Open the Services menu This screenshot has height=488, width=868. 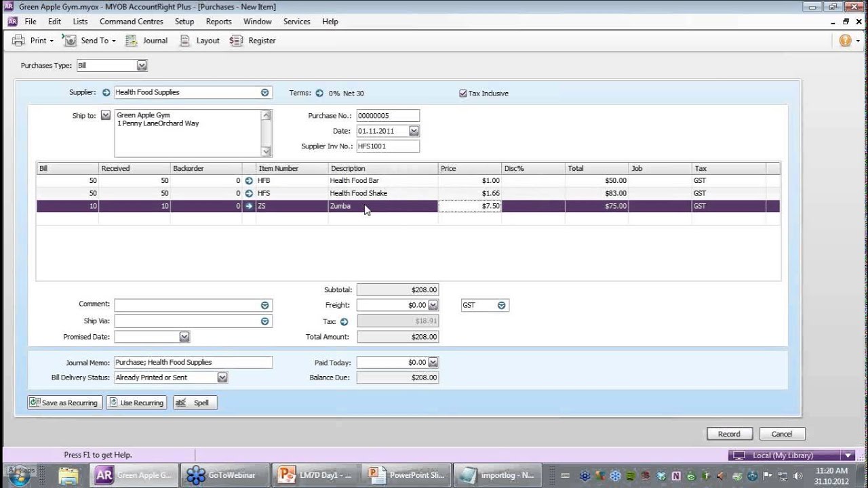point(296,22)
